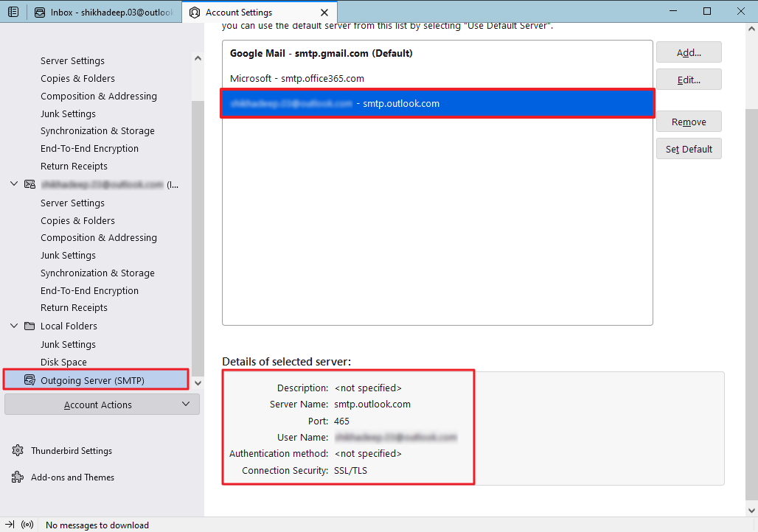
Task: Remove the selected SMTP server
Action: [689, 122]
